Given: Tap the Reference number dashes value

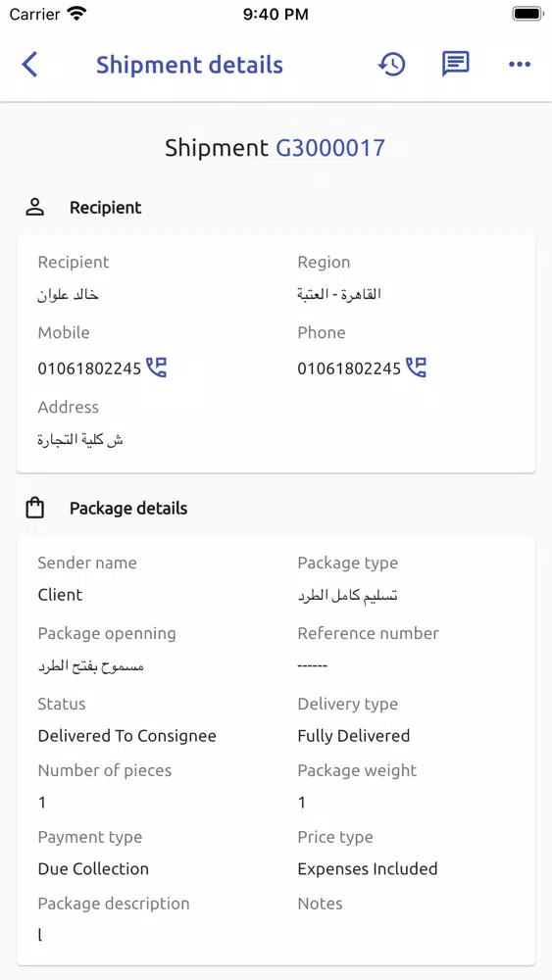Looking at the screenshot, I should click(313, 665).
